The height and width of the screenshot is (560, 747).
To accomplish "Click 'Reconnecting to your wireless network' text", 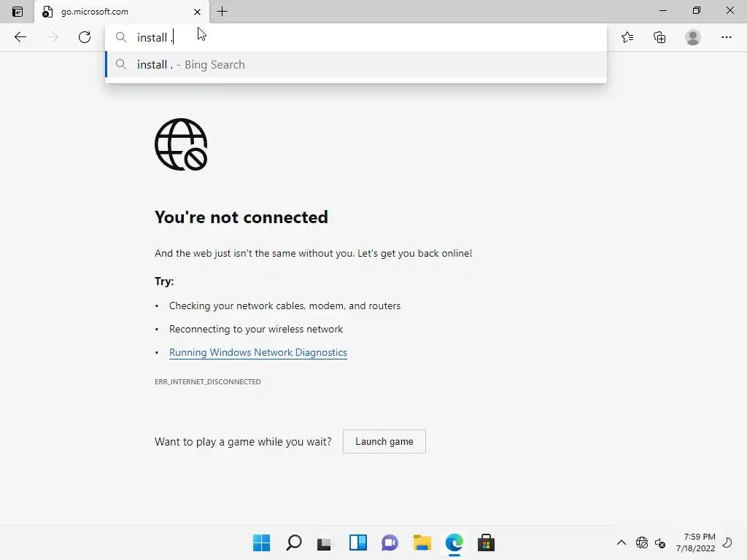I will point(256,329).
